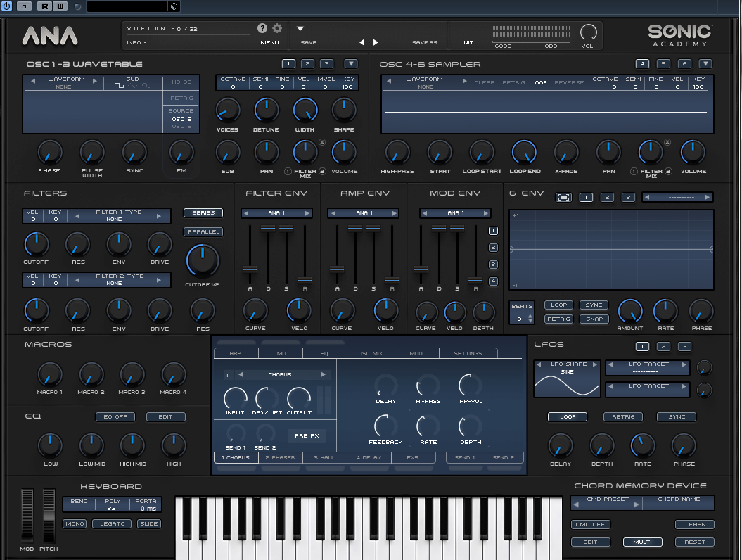742x560 pixels.
Task: Open the Mod Env ANA 1 preset selector
Action: (x=455, y=213)
